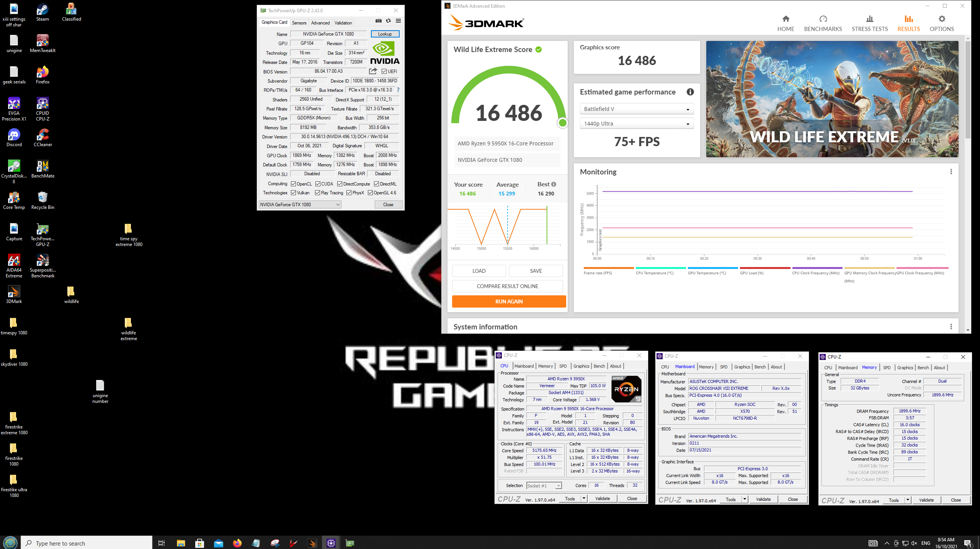Viewport: 980px width, 549px height.
Task: Toggle Vulkan checkbox in GPU-Z
Action: [293, 193]
